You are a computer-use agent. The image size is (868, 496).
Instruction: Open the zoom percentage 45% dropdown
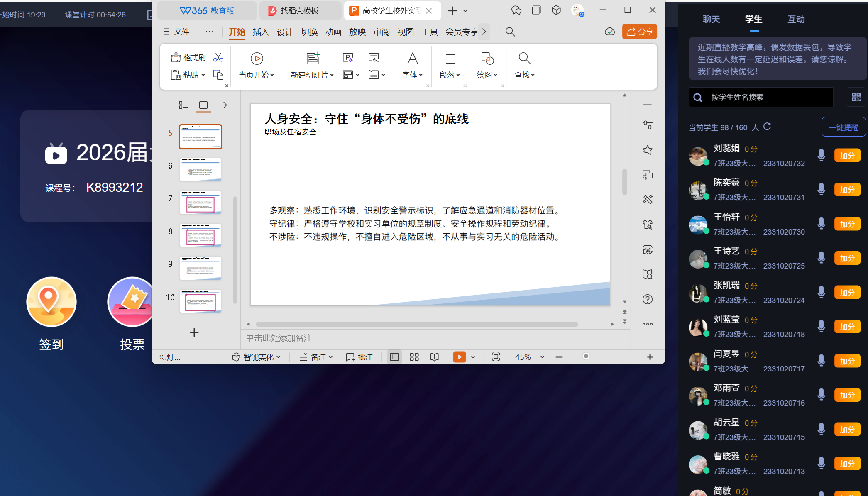click(542, 357)
